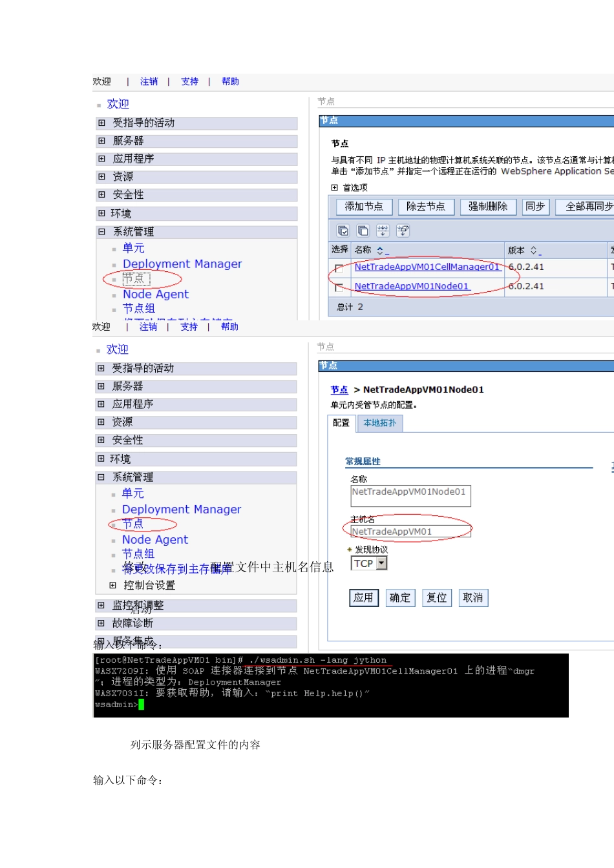Click the show filter view icon

tap(383, 231)
